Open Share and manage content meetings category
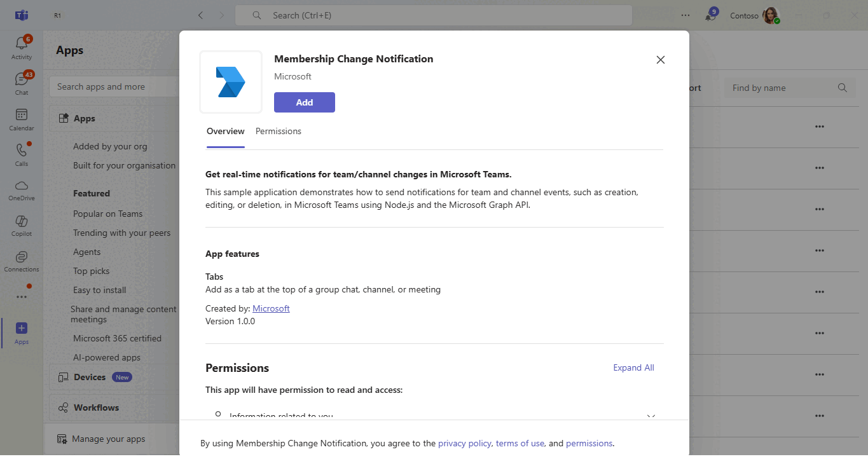868x459 pixels. (x=123, y=315)
